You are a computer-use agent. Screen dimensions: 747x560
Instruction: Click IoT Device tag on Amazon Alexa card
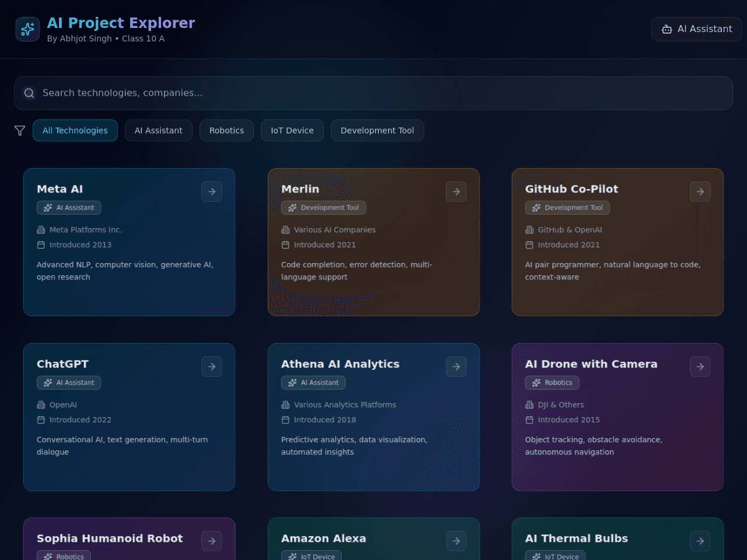[x=312, y=556]
